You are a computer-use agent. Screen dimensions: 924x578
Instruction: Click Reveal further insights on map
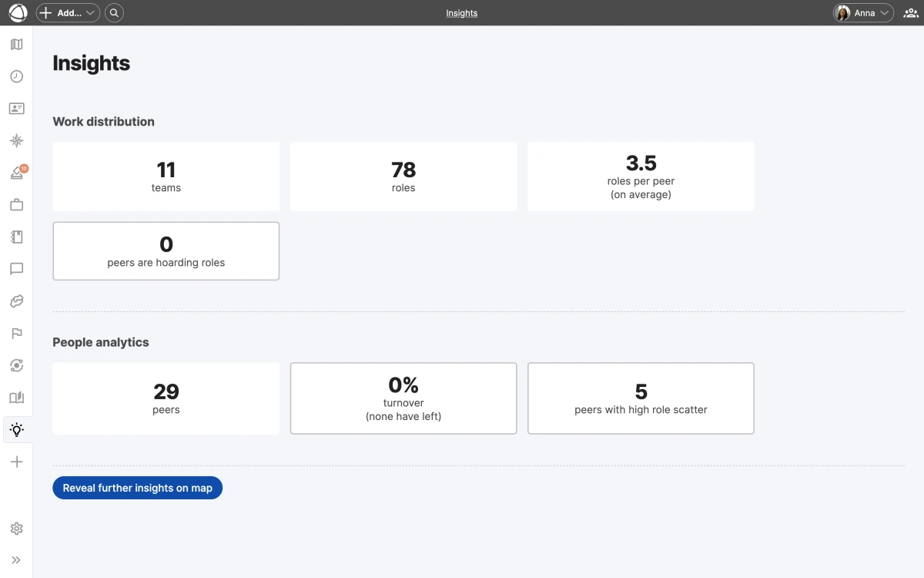point(137,487)
